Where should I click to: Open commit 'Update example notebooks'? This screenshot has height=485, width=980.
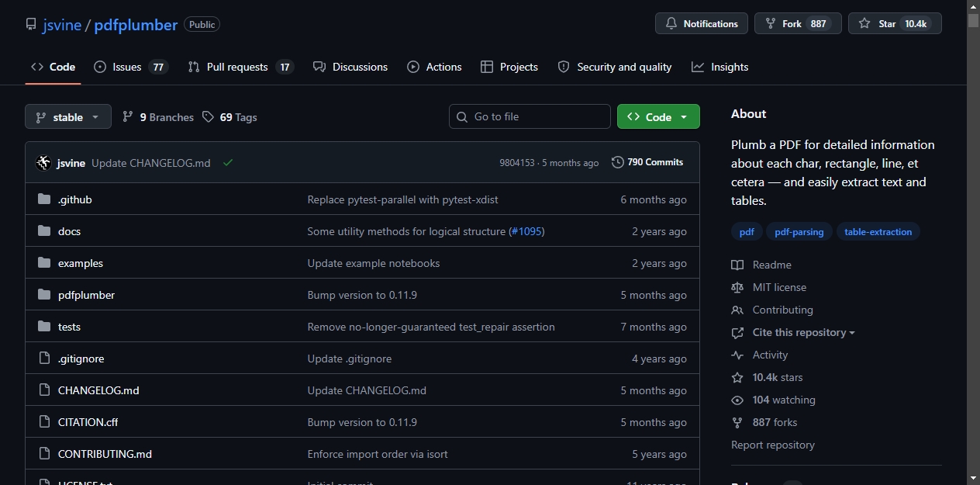[x=374, y=263]
